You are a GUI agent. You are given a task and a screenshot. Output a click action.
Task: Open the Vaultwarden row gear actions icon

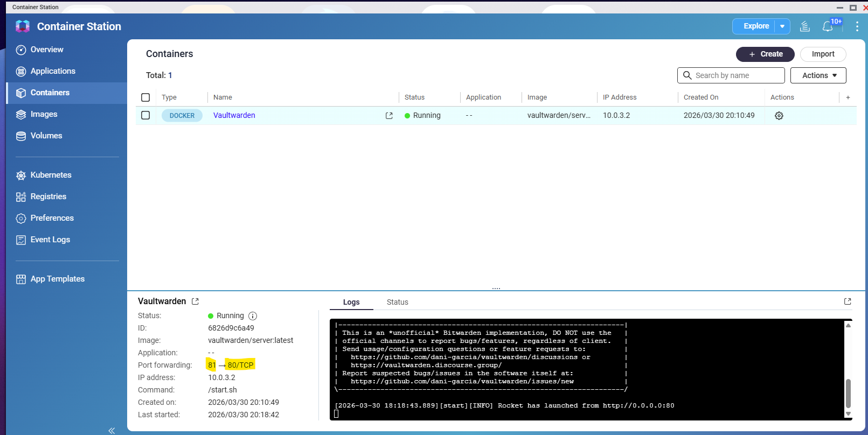pos(779,116)
